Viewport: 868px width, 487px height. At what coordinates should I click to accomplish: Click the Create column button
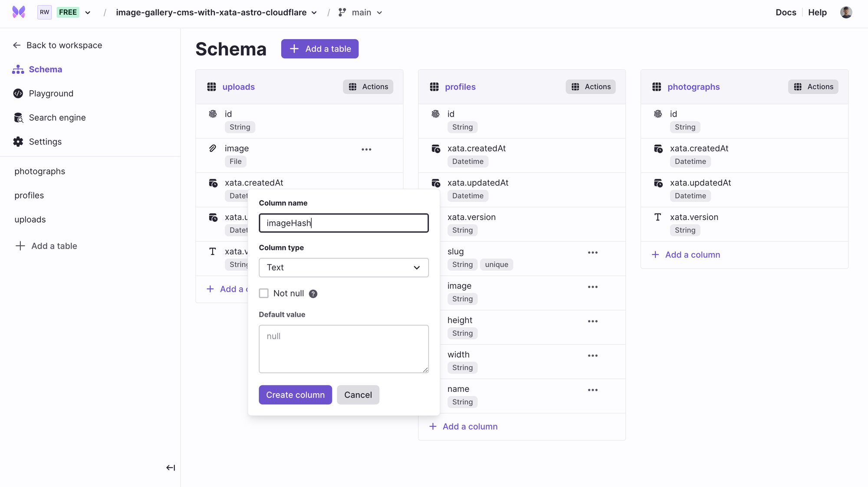pyautogui.click(x=295, y=395)
